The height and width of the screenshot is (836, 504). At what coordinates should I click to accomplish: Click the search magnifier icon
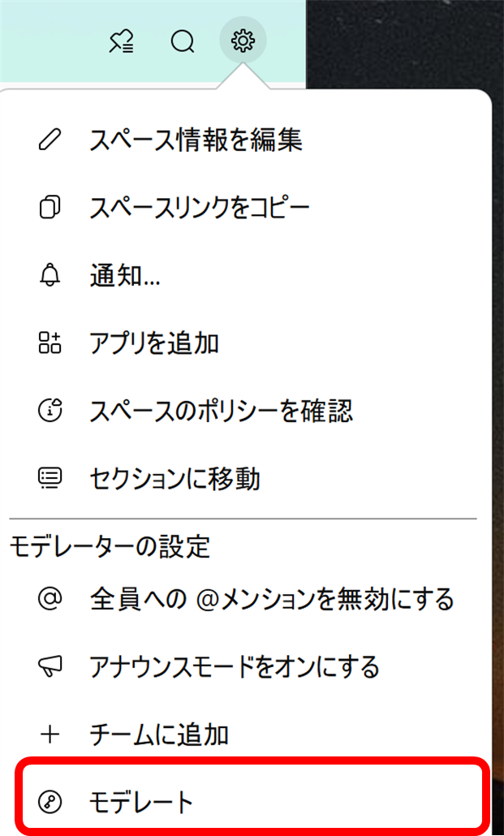[183, 41]
